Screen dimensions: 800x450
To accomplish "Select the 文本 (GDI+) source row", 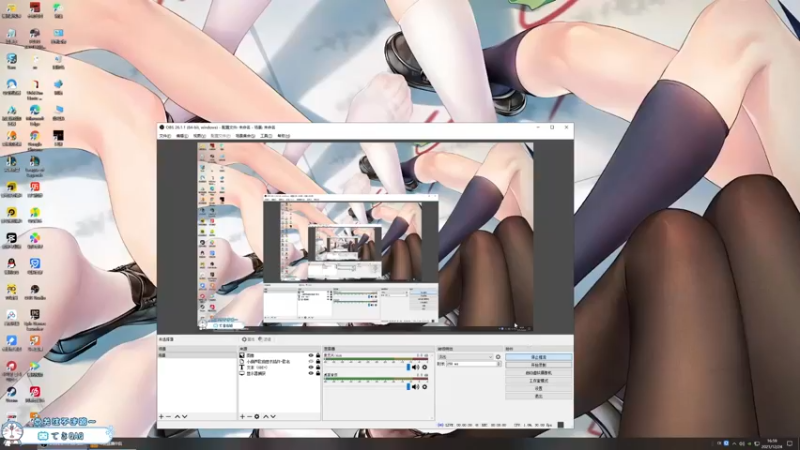I will pos(280,367).
